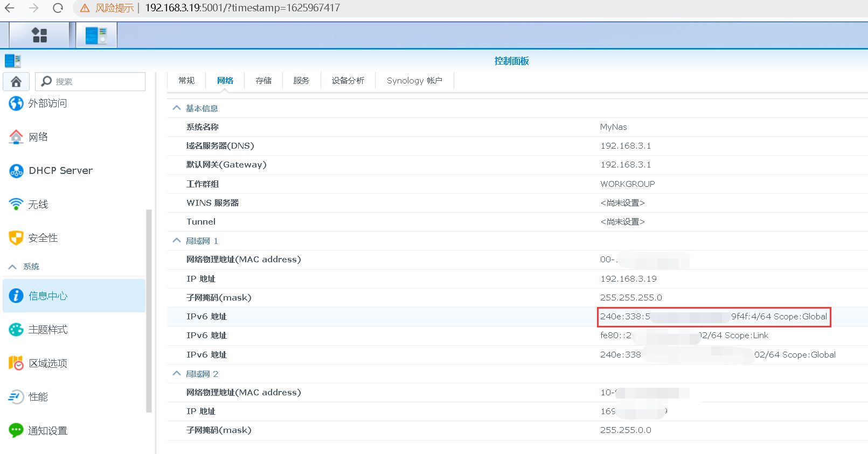Open the DSM main menu grid icon
Viewport: 868px width, 454px height.
(x=39, y=36)
